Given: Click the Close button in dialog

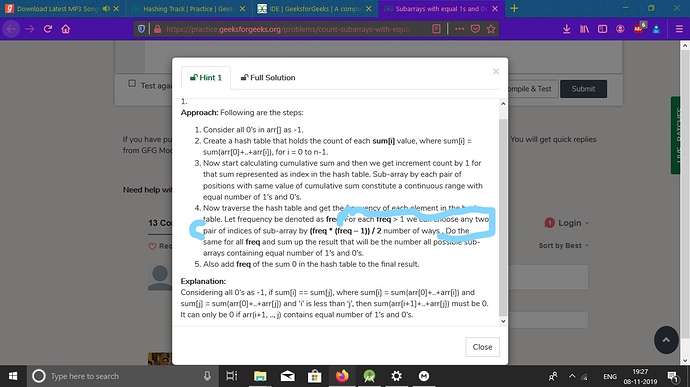Looking at the screenshot, I should [482, 347].
